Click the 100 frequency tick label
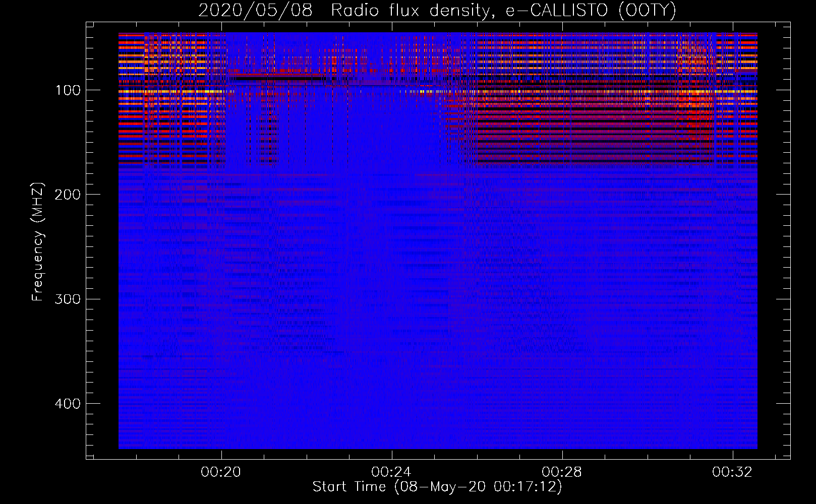The width and height of the screenshot is (816, 504). 68,90
